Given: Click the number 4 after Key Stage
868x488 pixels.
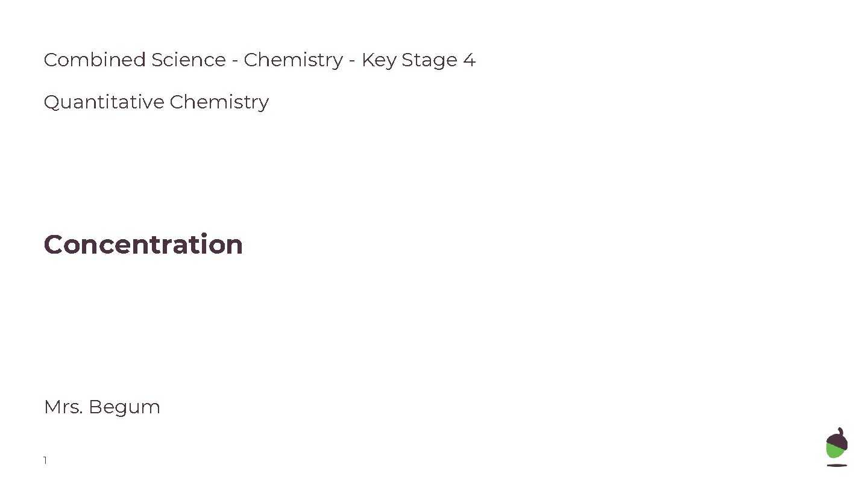Looking at the screenshot, I should pos(470,60).
